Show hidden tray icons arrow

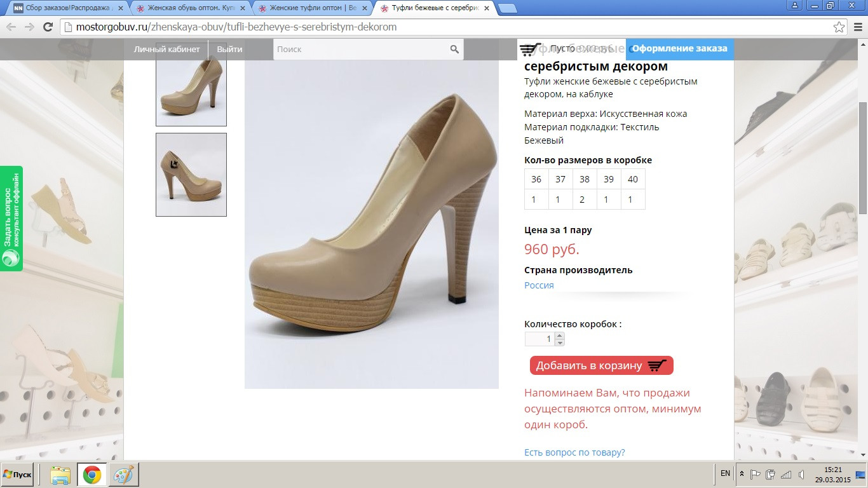point(742,474)
